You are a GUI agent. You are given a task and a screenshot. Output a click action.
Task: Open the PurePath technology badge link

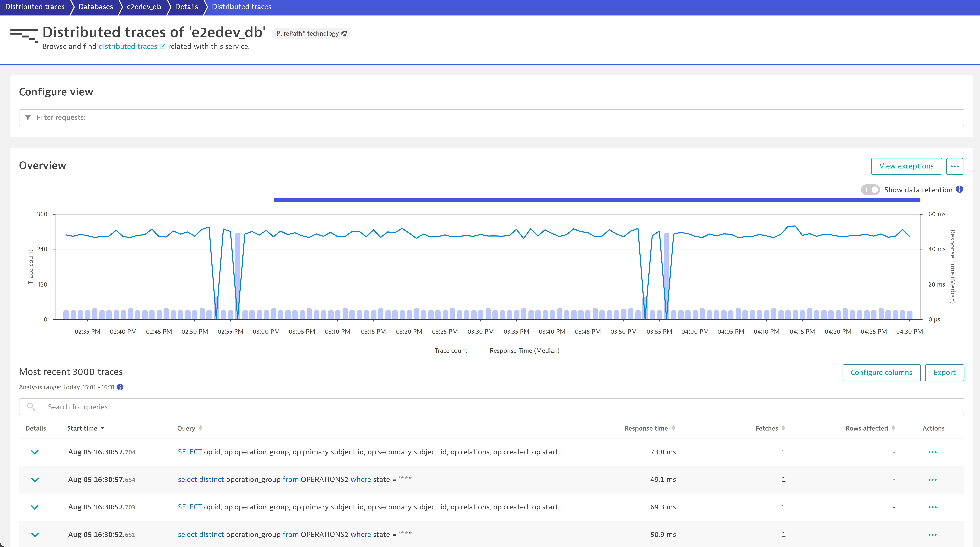point(311,33)
